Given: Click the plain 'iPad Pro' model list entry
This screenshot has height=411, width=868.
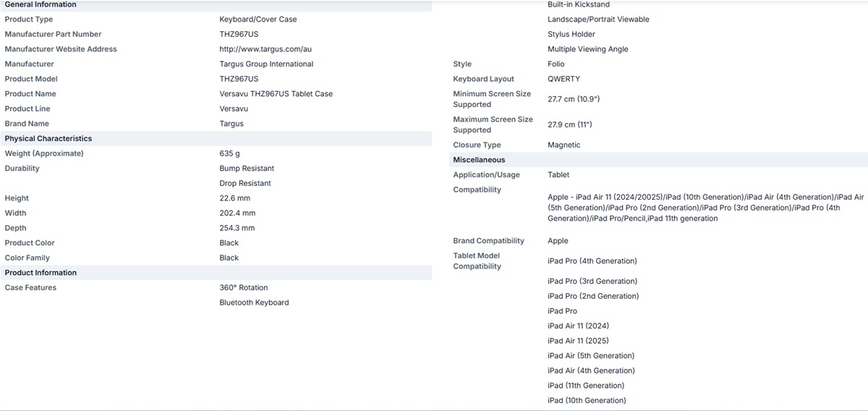Looking at the screenshot, I should [563, 311].
